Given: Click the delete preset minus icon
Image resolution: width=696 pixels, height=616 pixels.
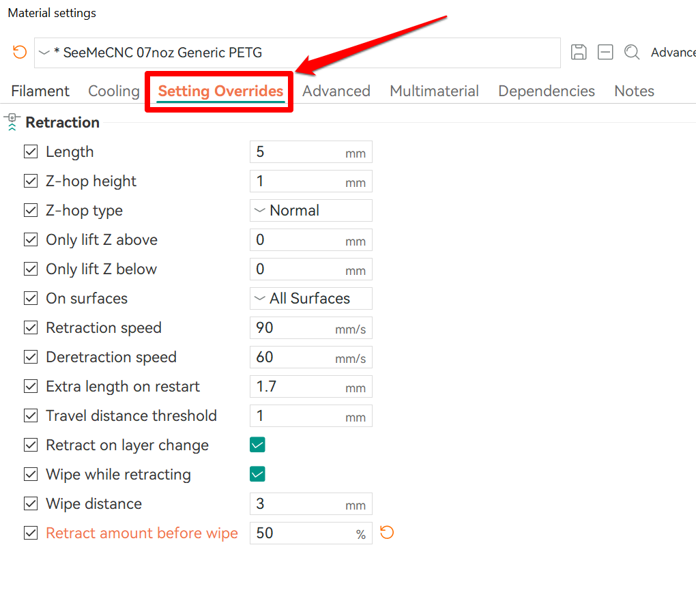Looking at the screenshot, I should click(605, 53).
